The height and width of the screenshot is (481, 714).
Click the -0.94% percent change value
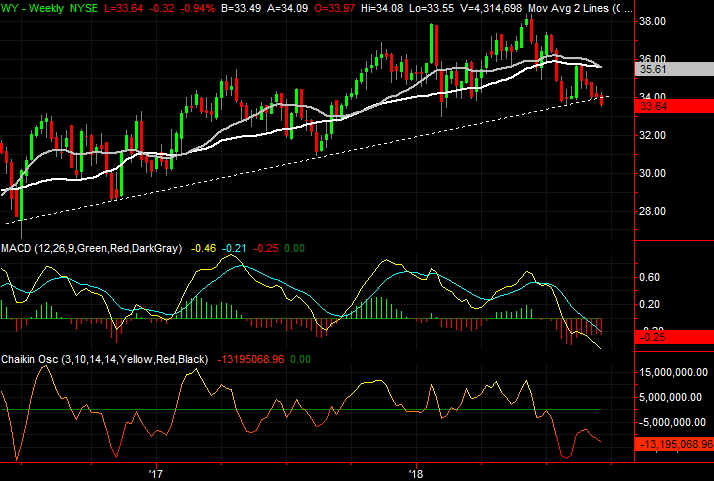click(196, 8)
